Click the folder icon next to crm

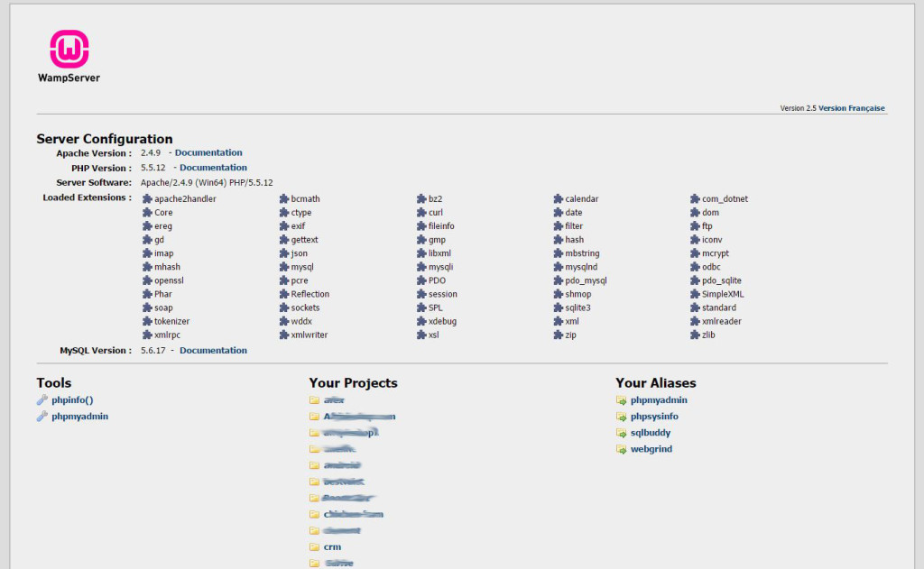coord(314,546)
